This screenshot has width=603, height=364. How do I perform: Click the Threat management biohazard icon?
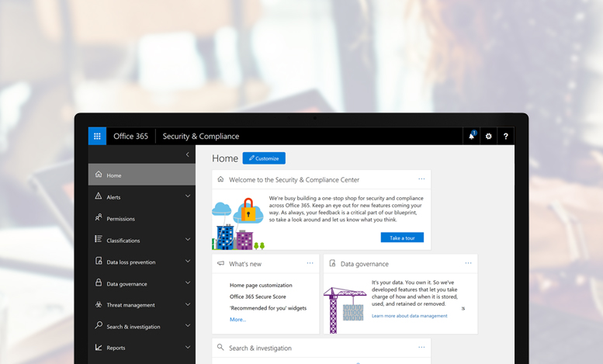99,304
